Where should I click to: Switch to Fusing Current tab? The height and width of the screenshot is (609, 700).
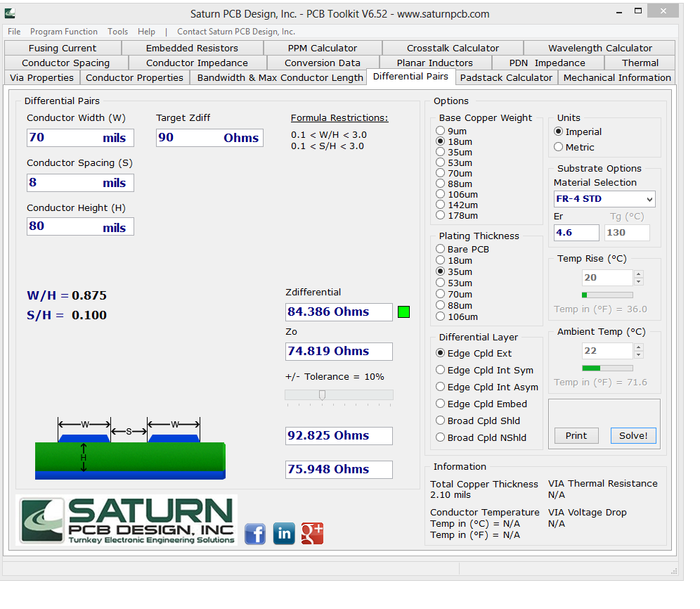point(63,49)
